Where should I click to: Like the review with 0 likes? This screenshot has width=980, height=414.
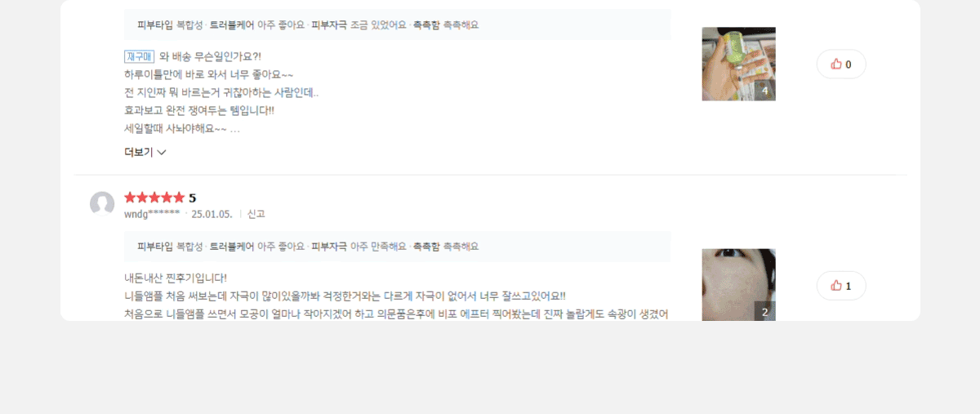840,65
